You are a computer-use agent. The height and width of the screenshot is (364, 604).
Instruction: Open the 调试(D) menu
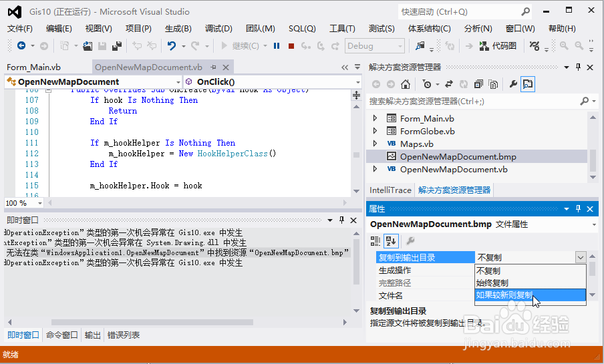tap(218, 29)
